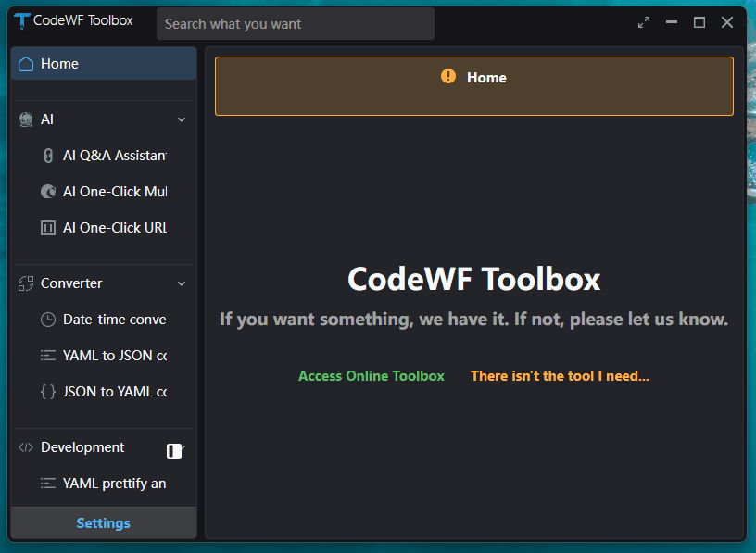Click the AI One-Click URL icon
Image resolution: width=756 pixels, height=553 pixels.
48,228
